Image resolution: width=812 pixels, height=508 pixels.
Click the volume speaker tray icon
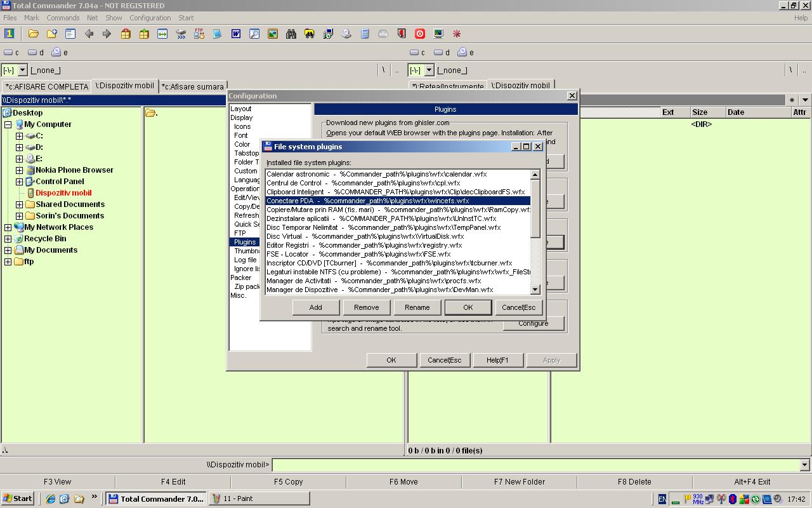click(x=778, y=499)
